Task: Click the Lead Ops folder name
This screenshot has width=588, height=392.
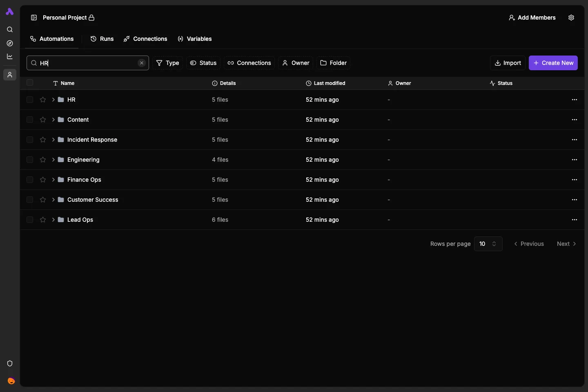Action: pos(80,220)
